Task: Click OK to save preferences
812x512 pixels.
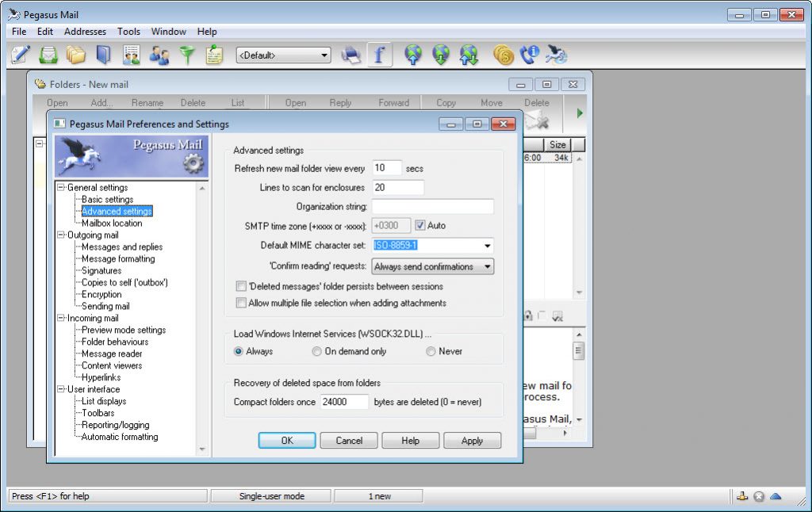Action: coord(287,441)
